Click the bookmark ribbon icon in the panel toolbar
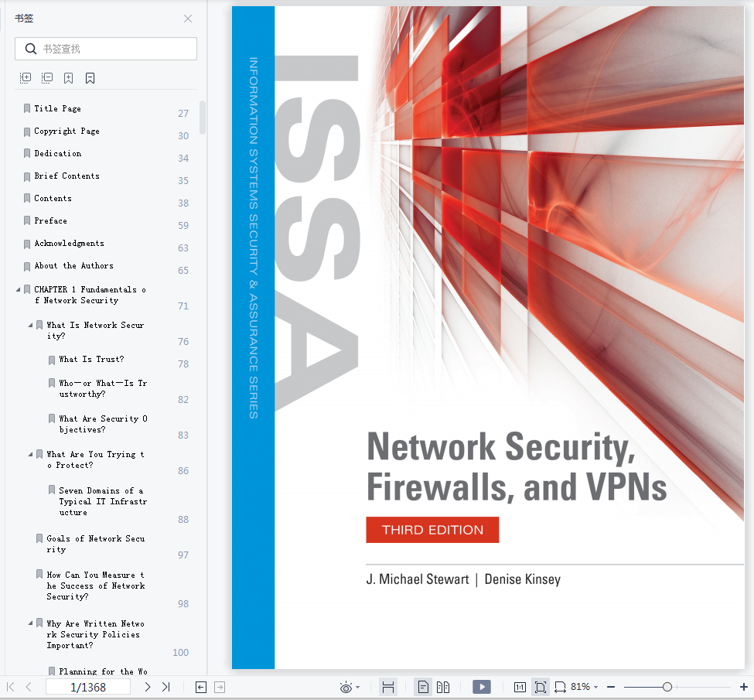Screen dimensions: 754x700 pyautogui.click(x=90, y=78)
